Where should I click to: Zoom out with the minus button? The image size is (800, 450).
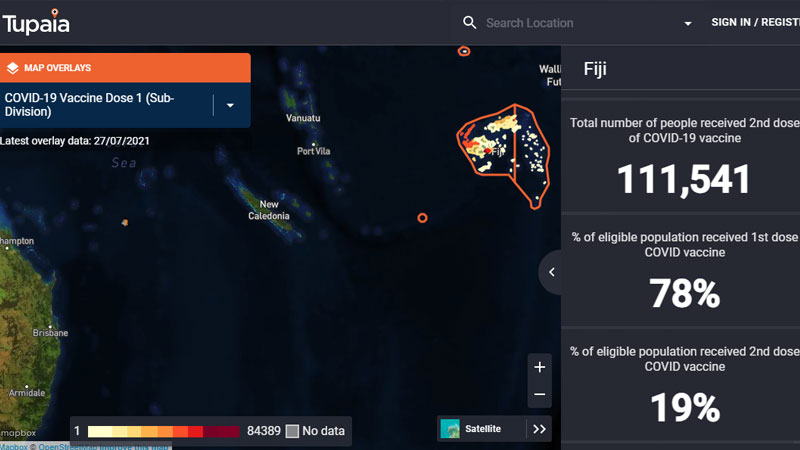point(539,394)
